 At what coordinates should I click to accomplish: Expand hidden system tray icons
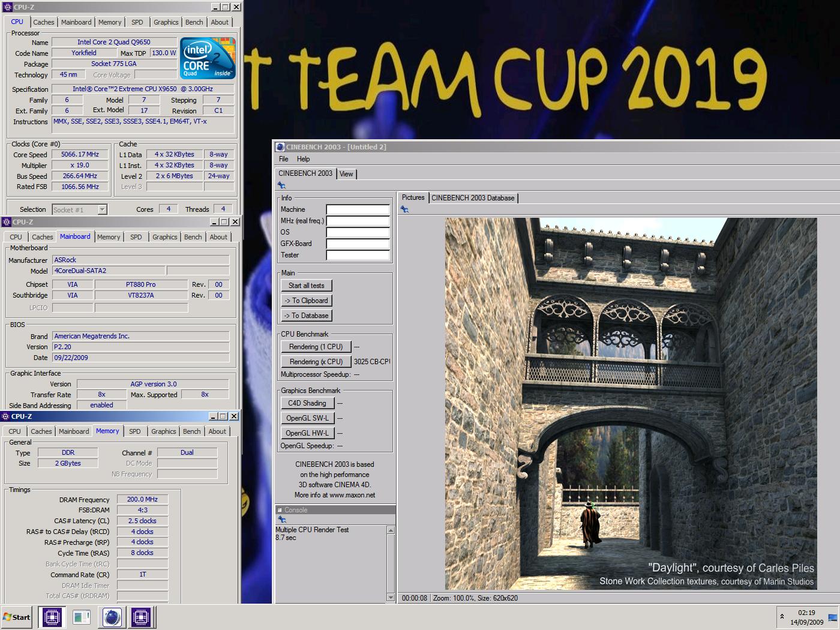coord(782,616)
